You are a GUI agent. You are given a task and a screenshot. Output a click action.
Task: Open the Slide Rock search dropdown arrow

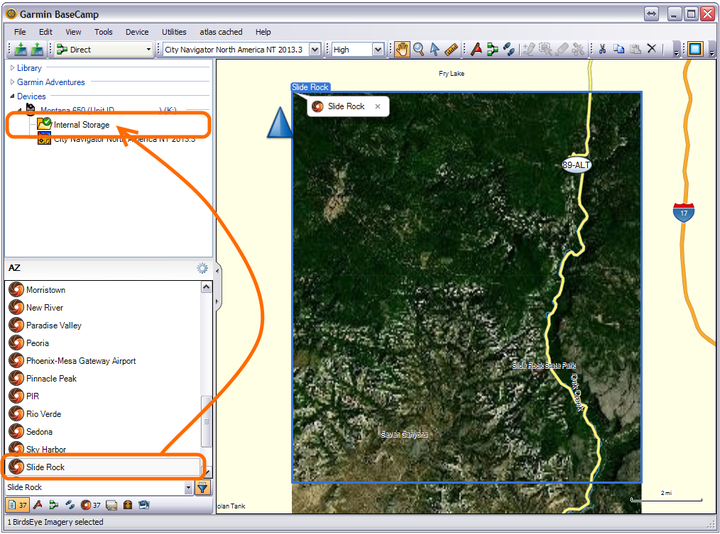188,488
